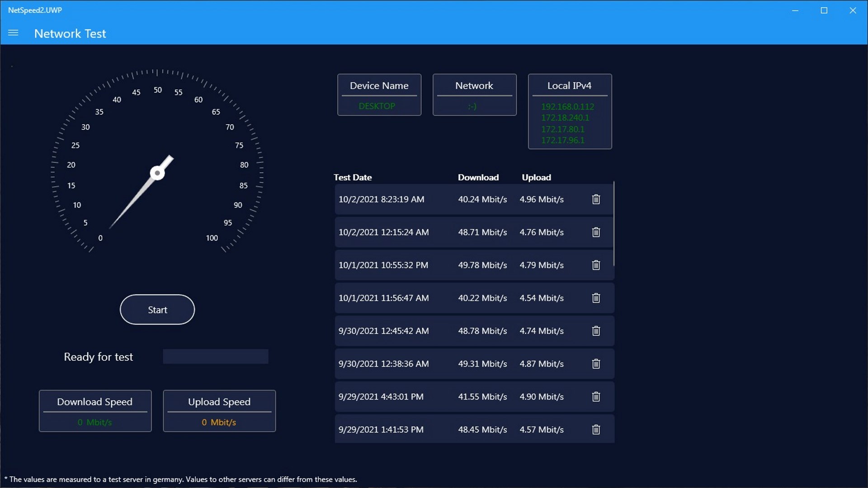
Task: Delete the 10/2/2021 12:15:24 AM result
Action: [x=596, y=232]
